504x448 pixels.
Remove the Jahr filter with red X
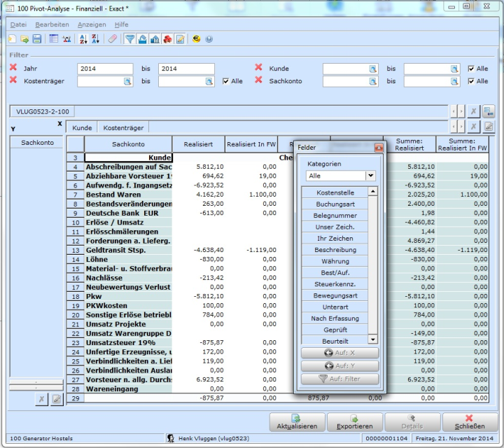pos(13,68)
